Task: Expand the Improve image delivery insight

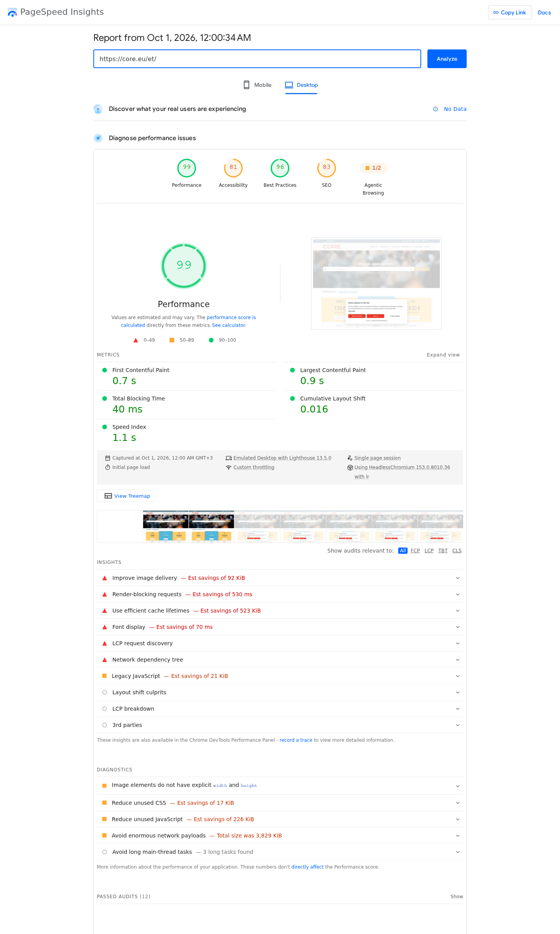Action: click(280, 578)
